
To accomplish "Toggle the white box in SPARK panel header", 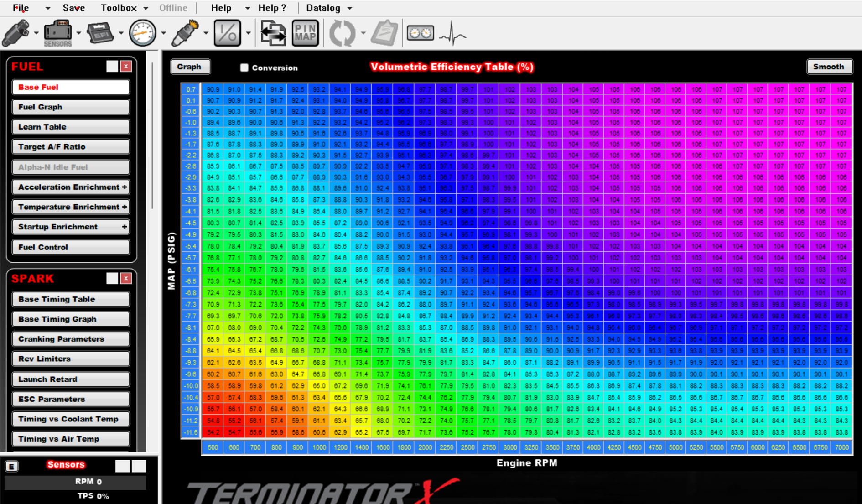I will pyautogui.click(x=112, y=278).
